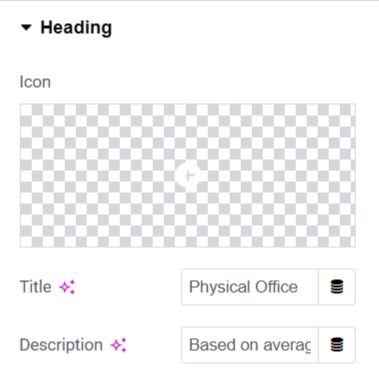The width and height of the screenshot is (379, 382).
Task: Focus the Description field starting with Based on
Action: pyautogui.click(x=250, y=345)
